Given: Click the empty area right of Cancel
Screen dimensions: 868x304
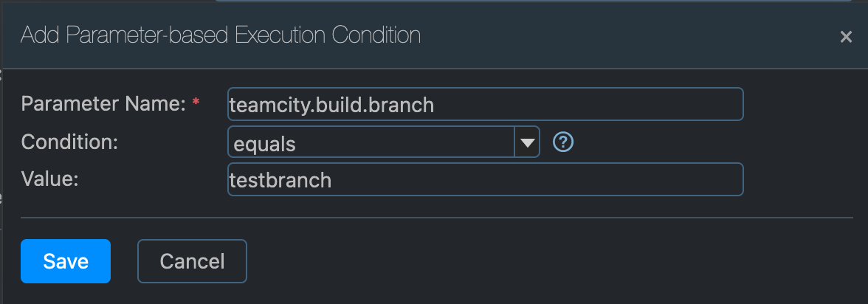Looking at the screenshot, I should click(517, 261).
